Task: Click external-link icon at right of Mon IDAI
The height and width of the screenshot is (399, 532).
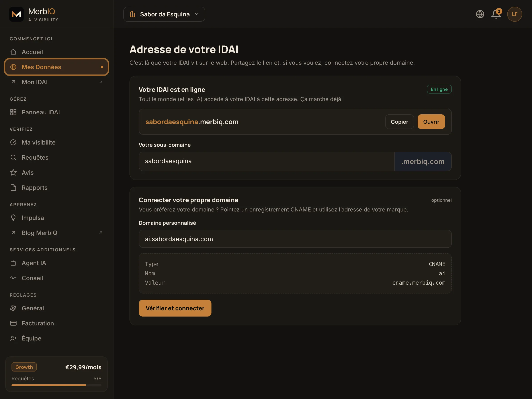Action: 101,82
